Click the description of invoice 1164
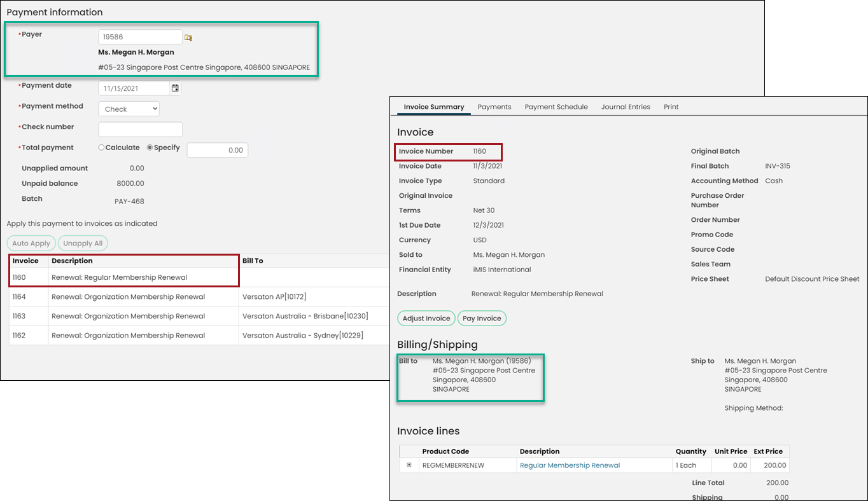This screenshot has width=868, height=501. (x=129, y=297)
